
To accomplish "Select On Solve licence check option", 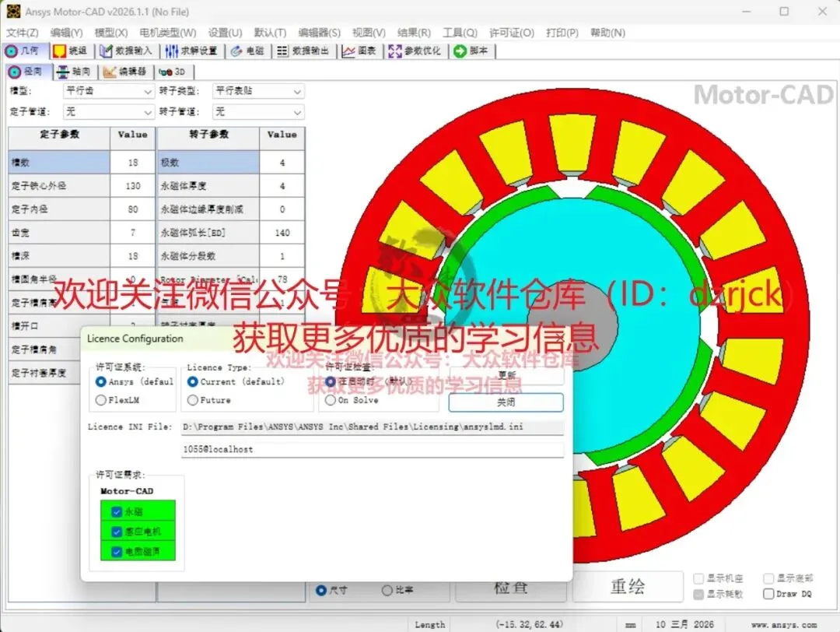I will click(x=330, y=400).
